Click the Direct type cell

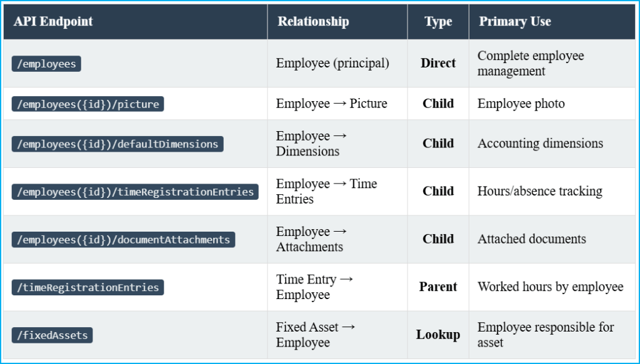(438, 64)
